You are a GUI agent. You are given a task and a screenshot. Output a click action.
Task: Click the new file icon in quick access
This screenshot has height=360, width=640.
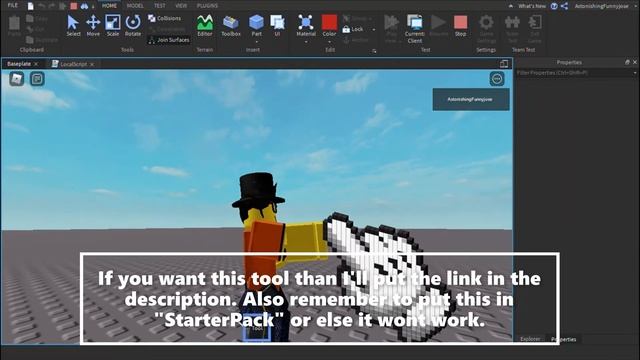click(x=31, y=6)
